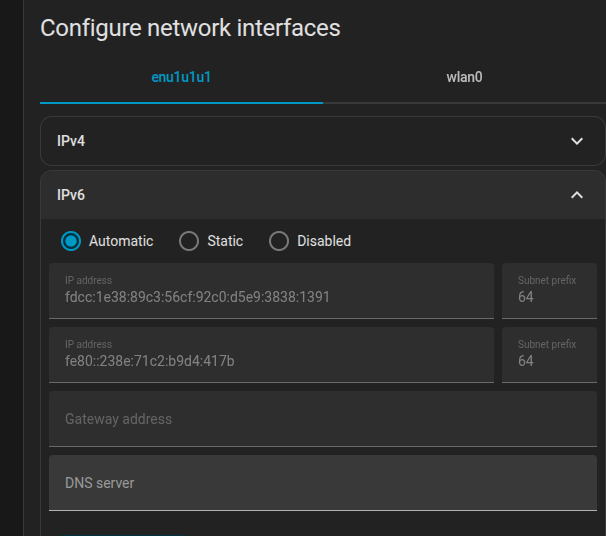606x536 pixels.
Task: Click blue active indicator under enu1u1u1
Action: click(x=181, y=103)
